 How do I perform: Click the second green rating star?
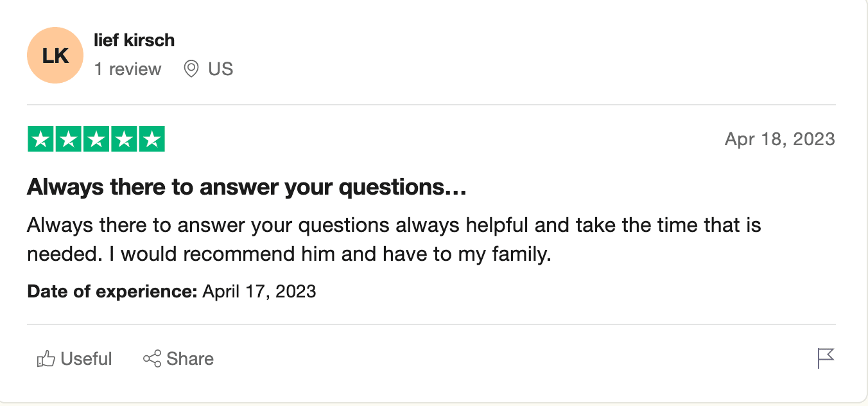point(68,139)
